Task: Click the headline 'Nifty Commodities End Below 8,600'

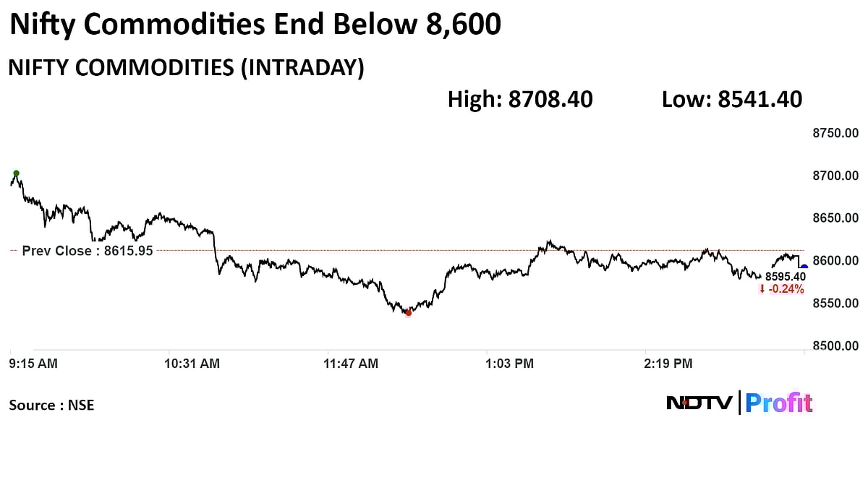Action: coord(255,25)
